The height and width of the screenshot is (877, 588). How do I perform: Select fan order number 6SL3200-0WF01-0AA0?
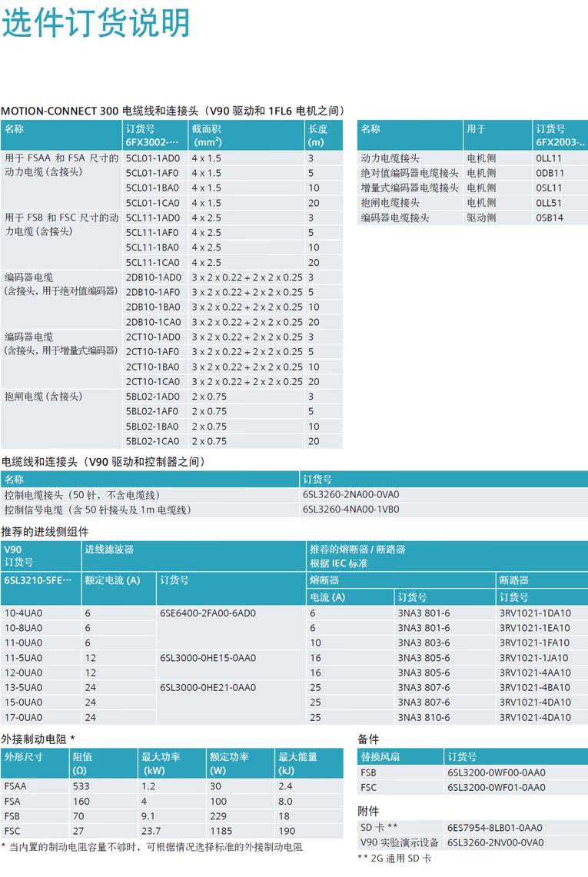[497, 787]
